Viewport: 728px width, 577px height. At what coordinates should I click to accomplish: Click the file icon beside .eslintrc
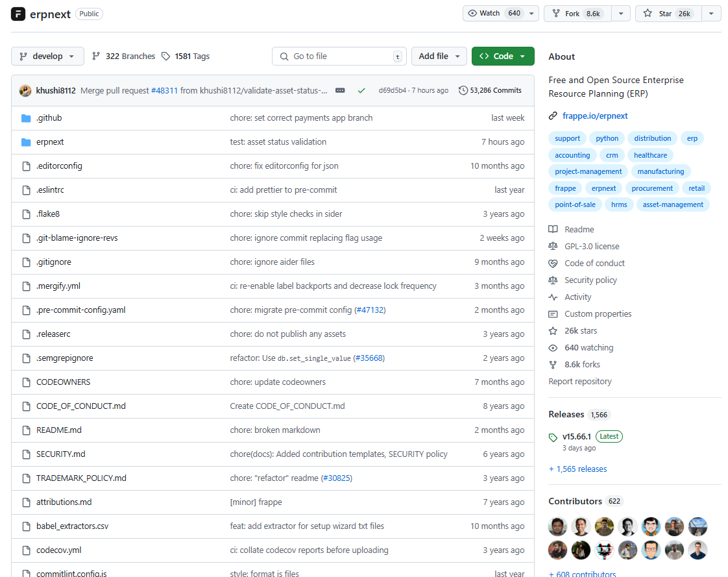coord(27,190)
